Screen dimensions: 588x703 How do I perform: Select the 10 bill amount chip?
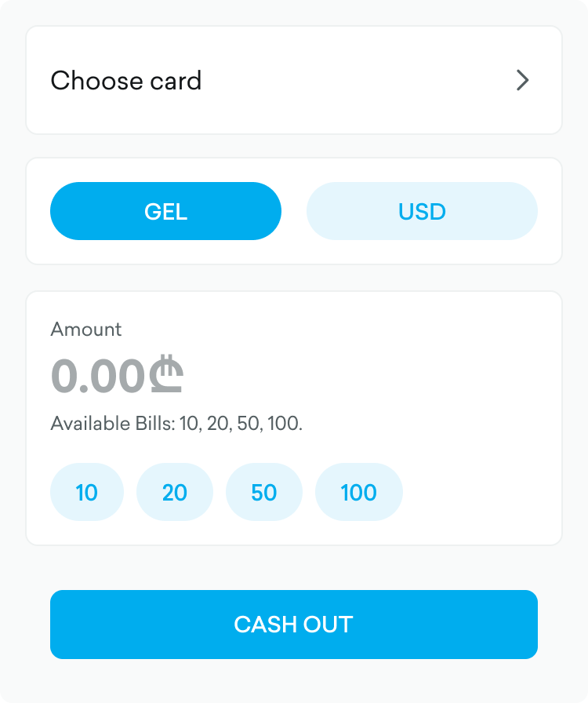(x=87, y=492)
